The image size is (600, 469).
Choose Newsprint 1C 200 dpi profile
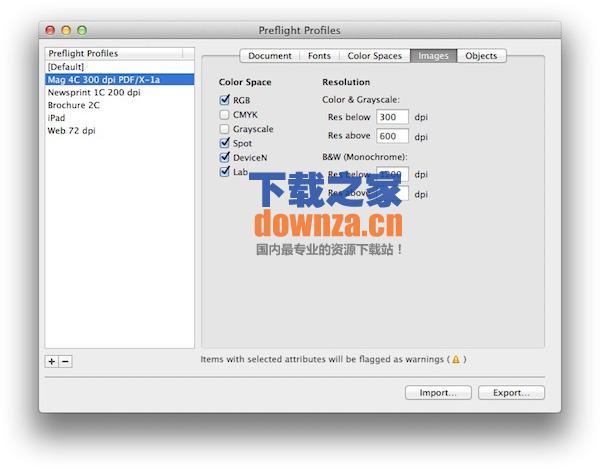(x=119, y=92)
